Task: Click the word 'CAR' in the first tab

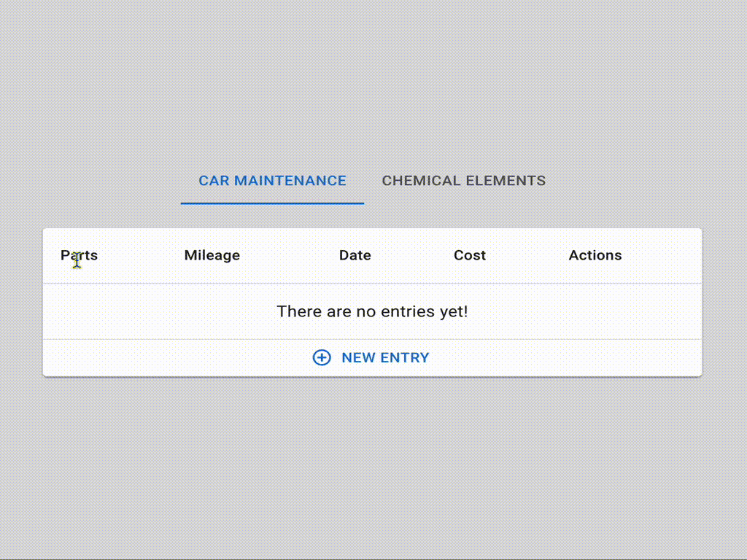Action: click(214, 181)
